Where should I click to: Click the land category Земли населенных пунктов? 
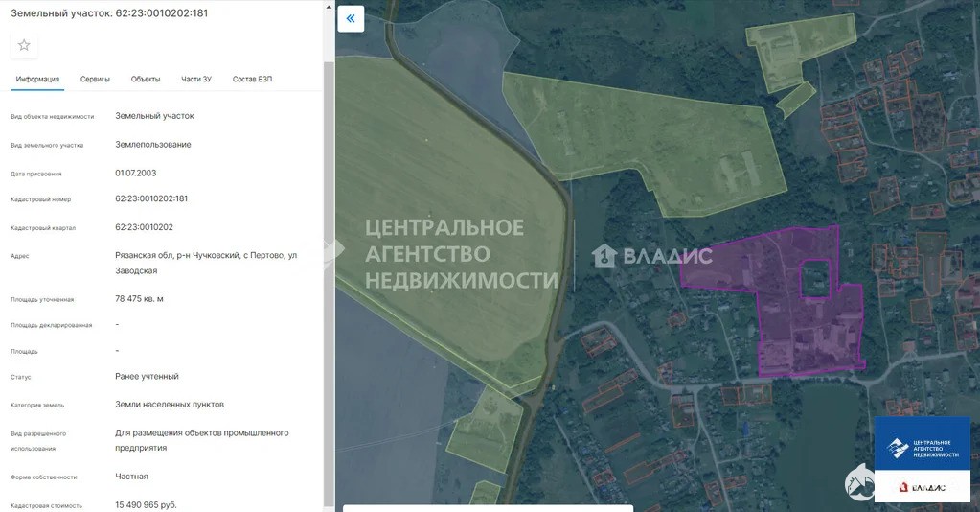point(170,405)
